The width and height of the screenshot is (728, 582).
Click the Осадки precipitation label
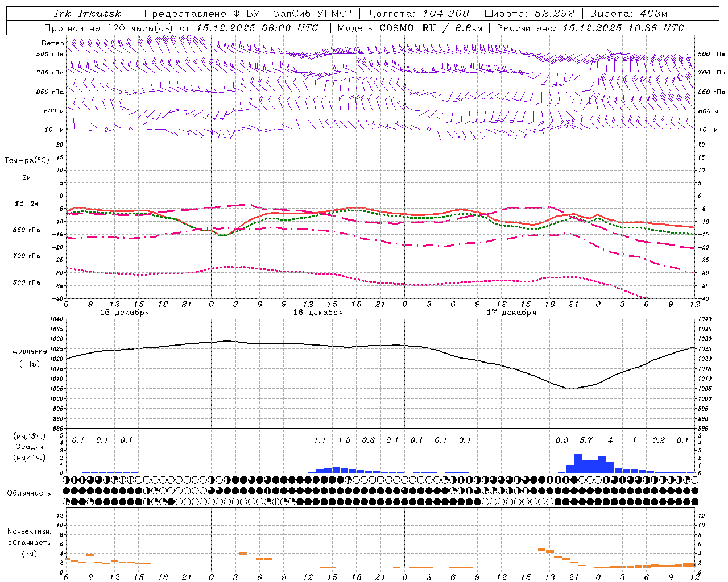pyautogui.click(x=29, y=447)
